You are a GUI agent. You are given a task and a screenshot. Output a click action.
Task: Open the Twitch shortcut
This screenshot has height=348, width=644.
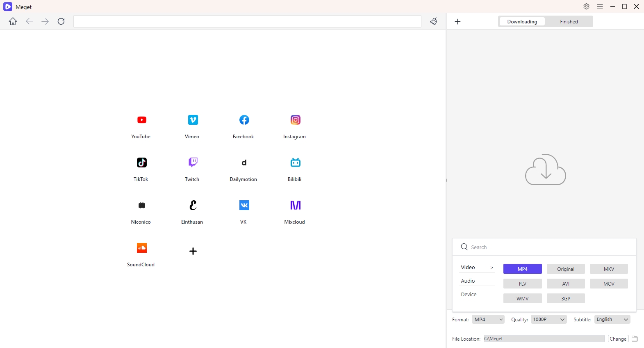coord(193,169)
